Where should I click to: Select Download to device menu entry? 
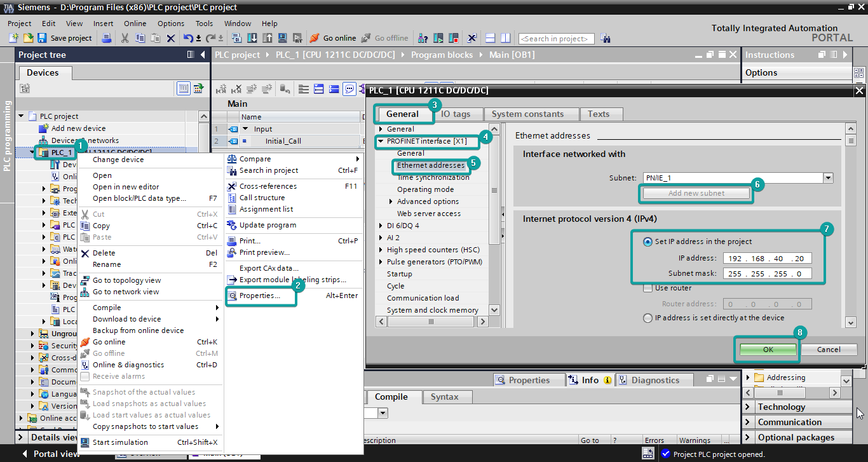click(126, 319)
